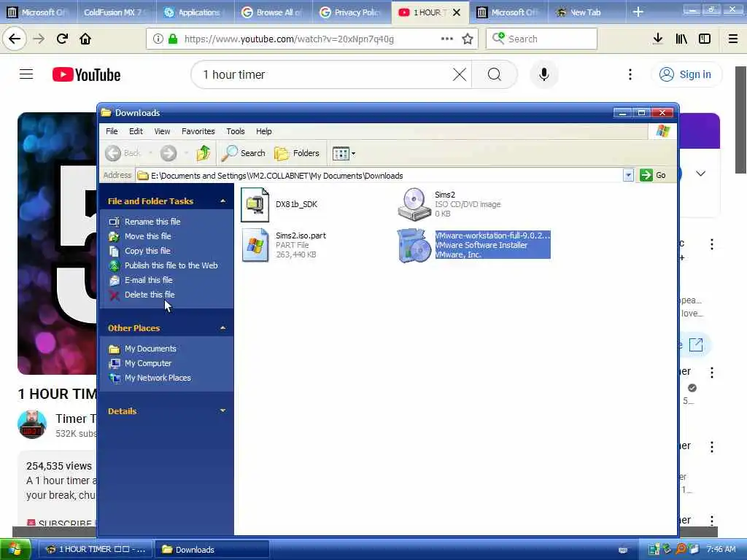The width and height of the screenshot is (747, 560).
Task: Click Publish this file to the Web
Action: tap(171, 265)
